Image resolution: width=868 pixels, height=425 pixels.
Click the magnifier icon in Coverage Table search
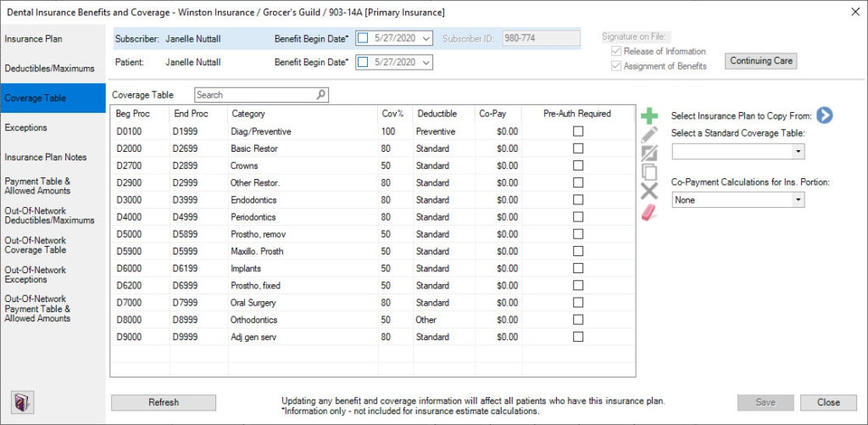[x=320, y=95]
